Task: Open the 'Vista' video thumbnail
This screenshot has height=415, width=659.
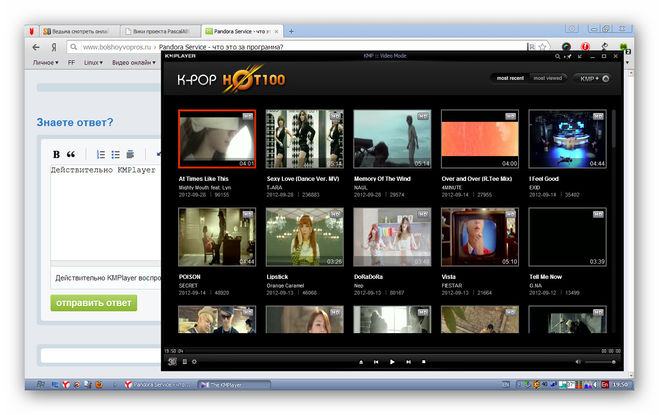Action: (x=480, y=237)
